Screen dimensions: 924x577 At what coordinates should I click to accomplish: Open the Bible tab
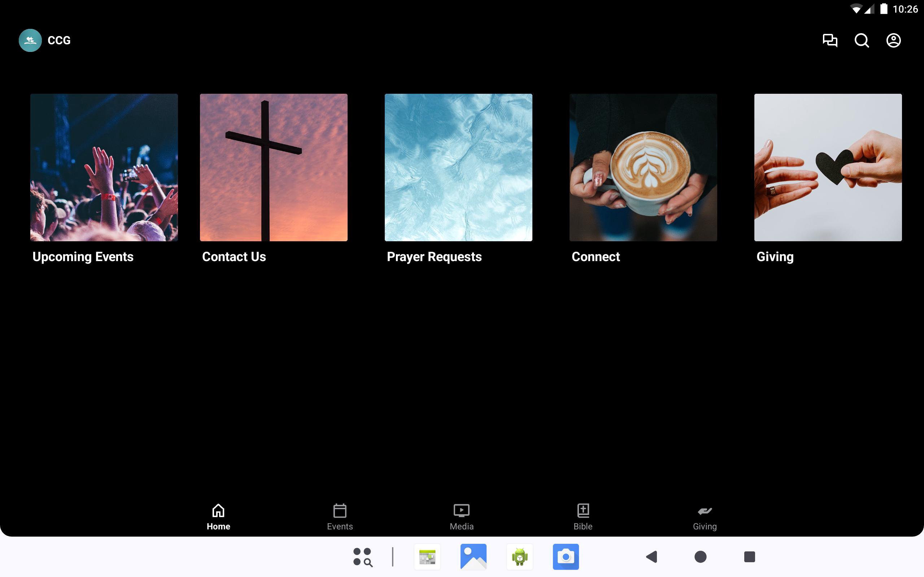point(583,517)
